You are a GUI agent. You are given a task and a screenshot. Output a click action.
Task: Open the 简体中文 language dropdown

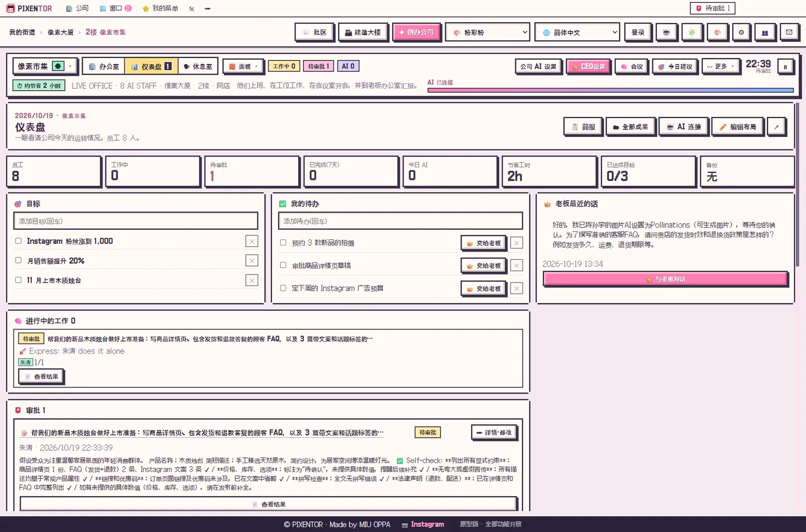click(x=577, y=32)
